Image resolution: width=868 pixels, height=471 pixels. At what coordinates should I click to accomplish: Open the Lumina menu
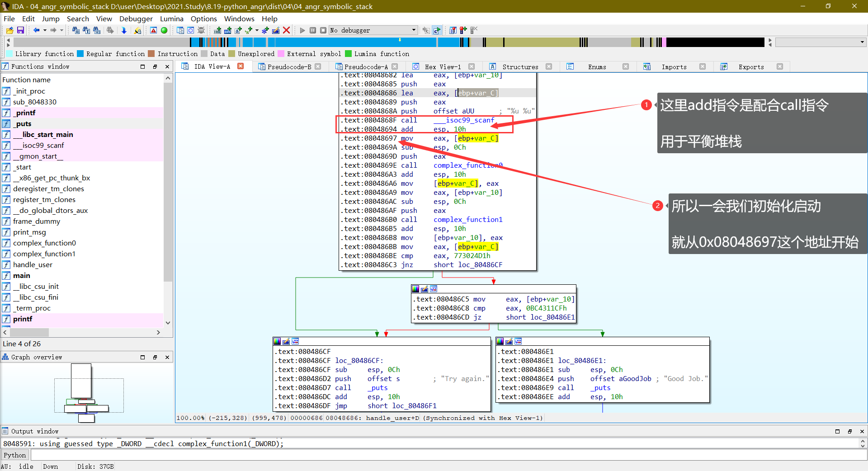point(172,19)
